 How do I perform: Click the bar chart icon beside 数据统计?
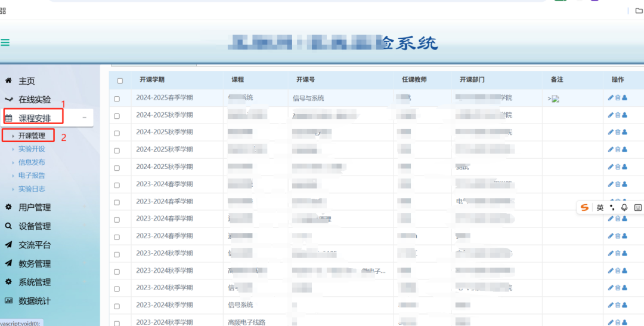(x=8, y=301)
